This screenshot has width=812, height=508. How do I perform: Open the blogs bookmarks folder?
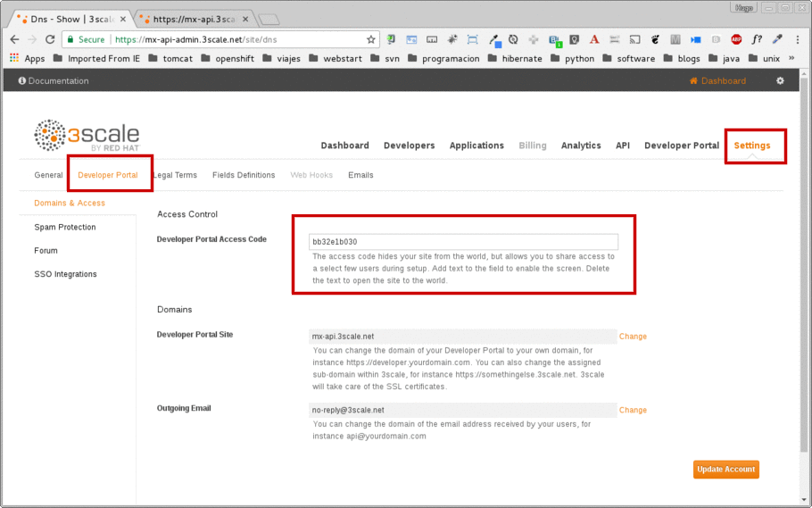pyautogui.click(x=682, y=58)
